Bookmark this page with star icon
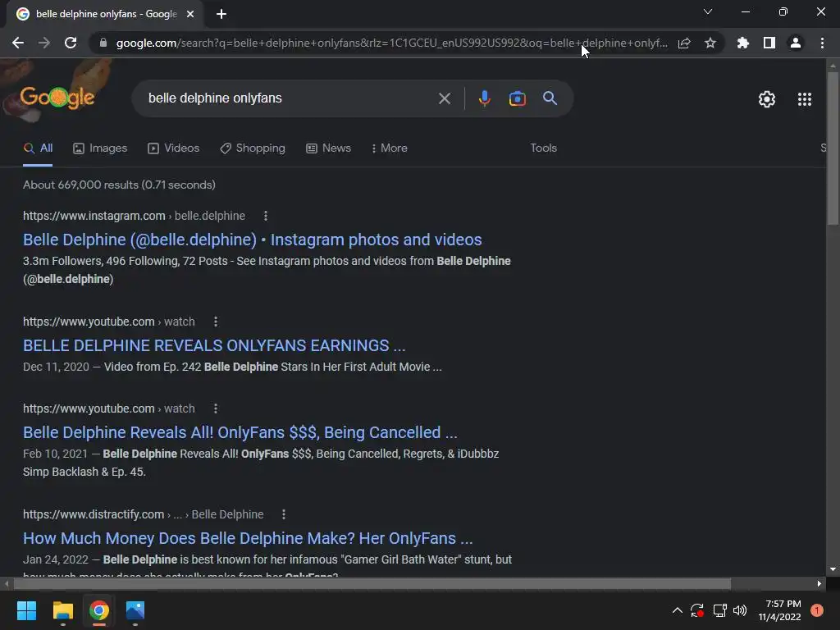 click(710, 43)
